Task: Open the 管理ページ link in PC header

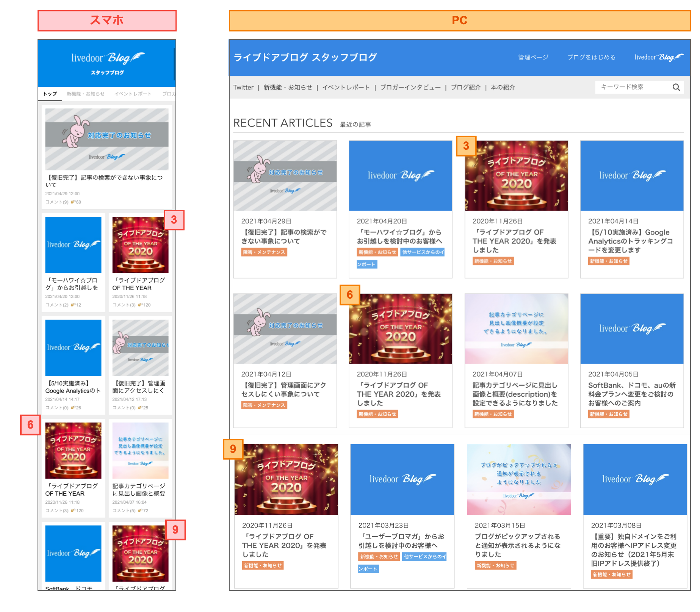Action: coord(533,57)
